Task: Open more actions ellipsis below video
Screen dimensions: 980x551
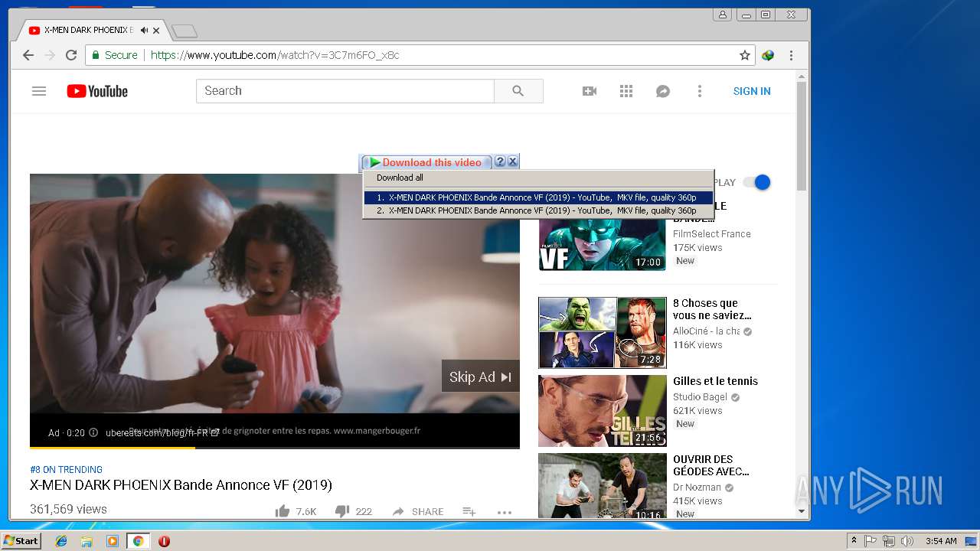Action: 504,512
